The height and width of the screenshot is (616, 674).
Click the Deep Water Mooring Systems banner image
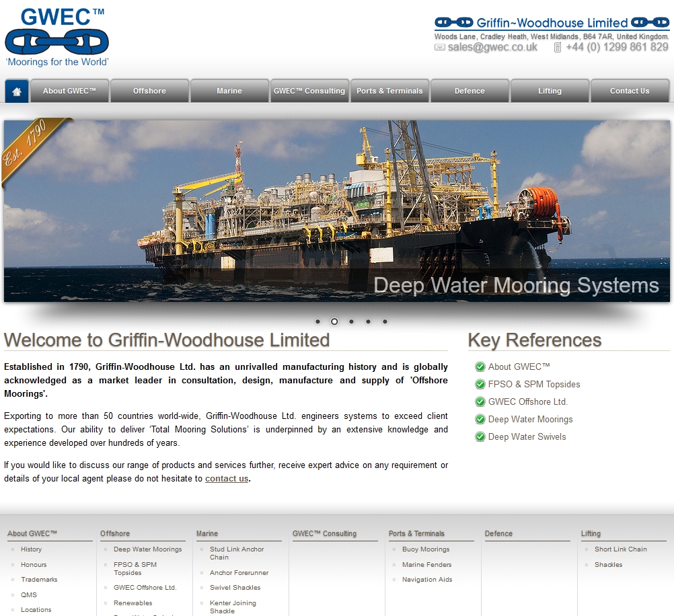click(337, 211)
